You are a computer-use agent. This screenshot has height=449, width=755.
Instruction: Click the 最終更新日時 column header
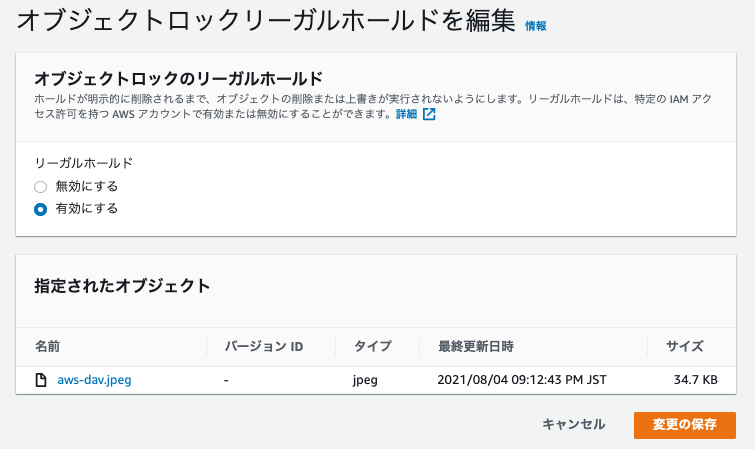(476, 346)
